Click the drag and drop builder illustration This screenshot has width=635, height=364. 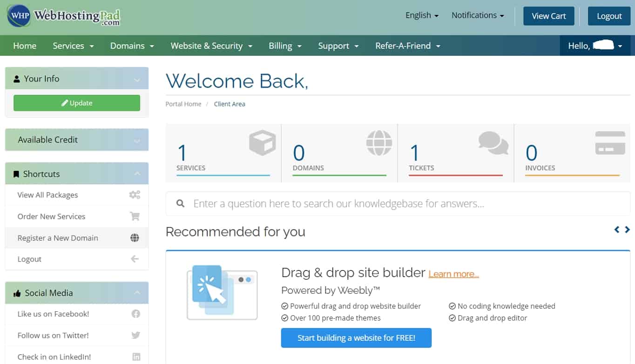click(x=222, y=292)
